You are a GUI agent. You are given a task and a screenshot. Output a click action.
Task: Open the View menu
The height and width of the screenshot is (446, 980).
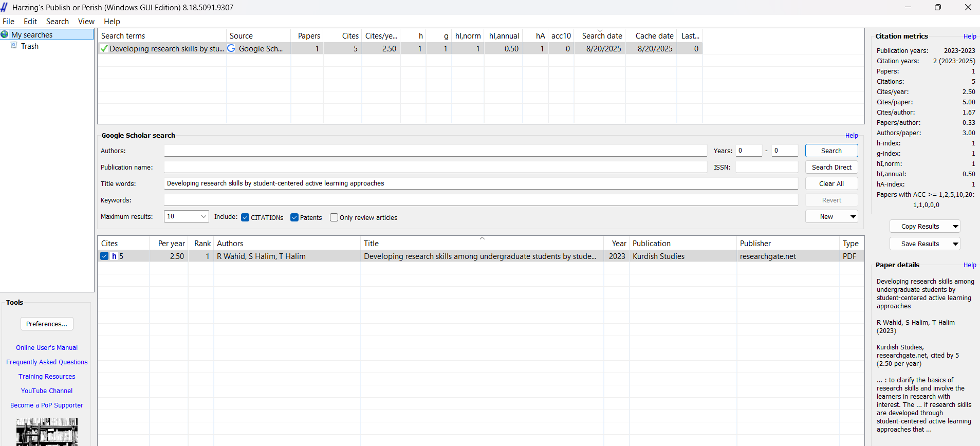[x=86, y=22]
